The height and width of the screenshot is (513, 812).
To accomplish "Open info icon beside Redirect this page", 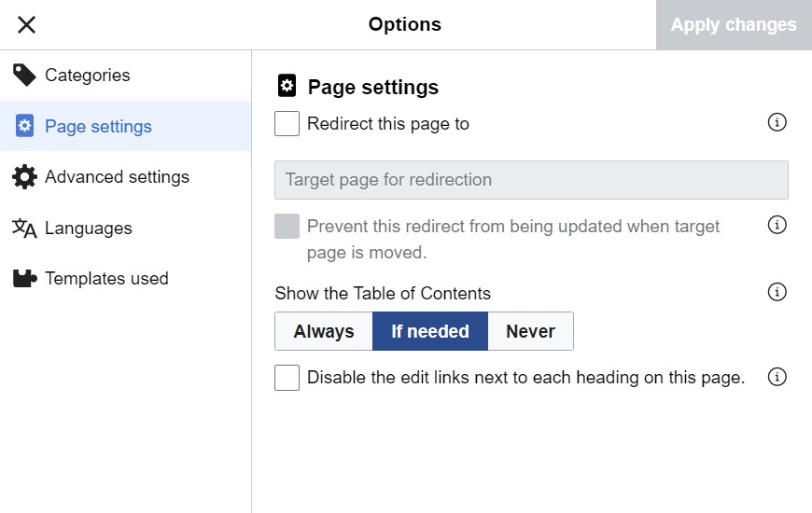I will [x=777, y=123].
